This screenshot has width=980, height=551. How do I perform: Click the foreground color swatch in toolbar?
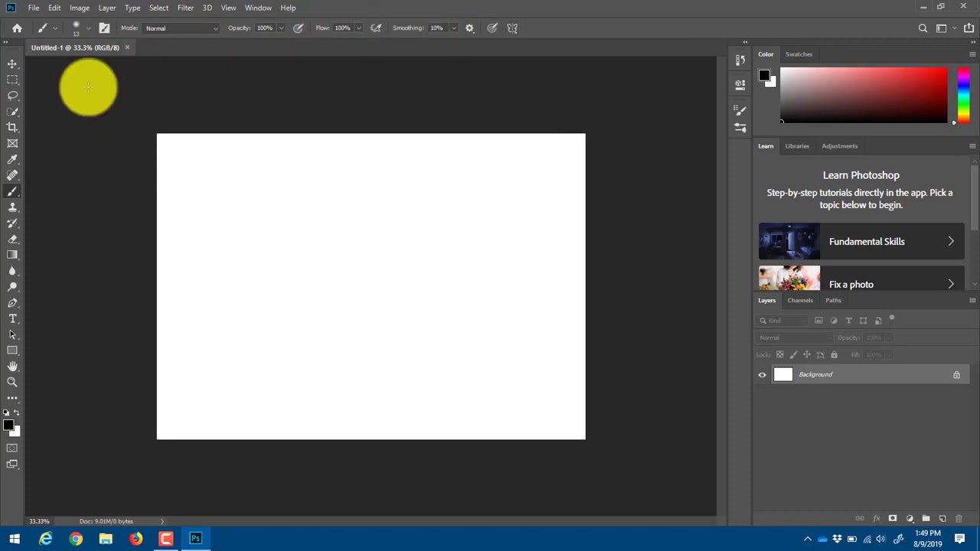point(7,425)
